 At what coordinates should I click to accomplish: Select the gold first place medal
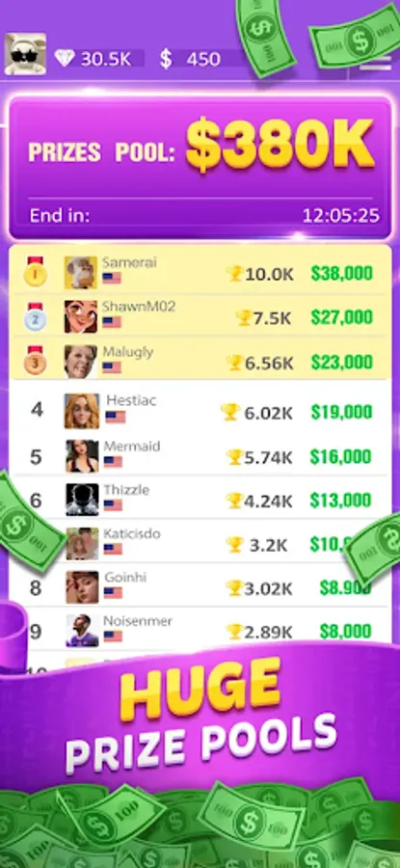[x=36, y=272]
